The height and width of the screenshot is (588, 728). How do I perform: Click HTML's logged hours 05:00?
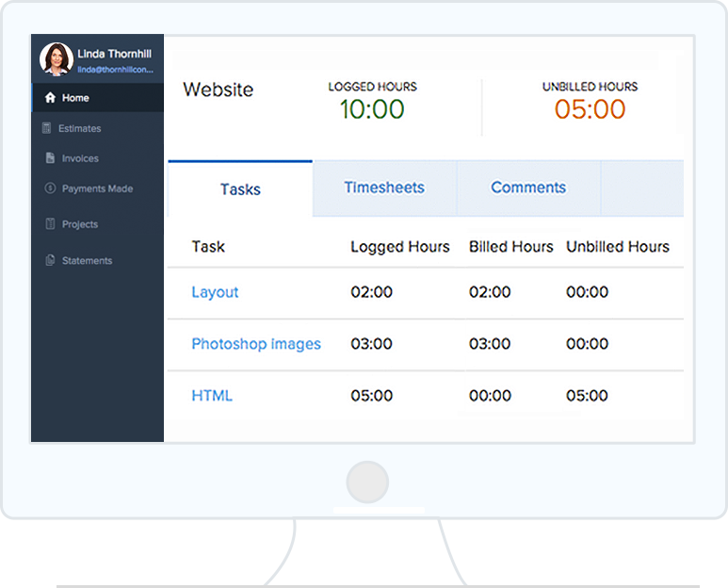click(371, 396)
